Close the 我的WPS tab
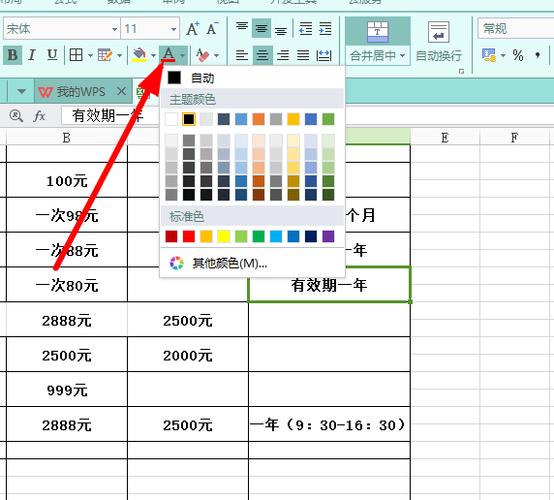The width and height of the screenshot is (554, 500). pos(121,92)
